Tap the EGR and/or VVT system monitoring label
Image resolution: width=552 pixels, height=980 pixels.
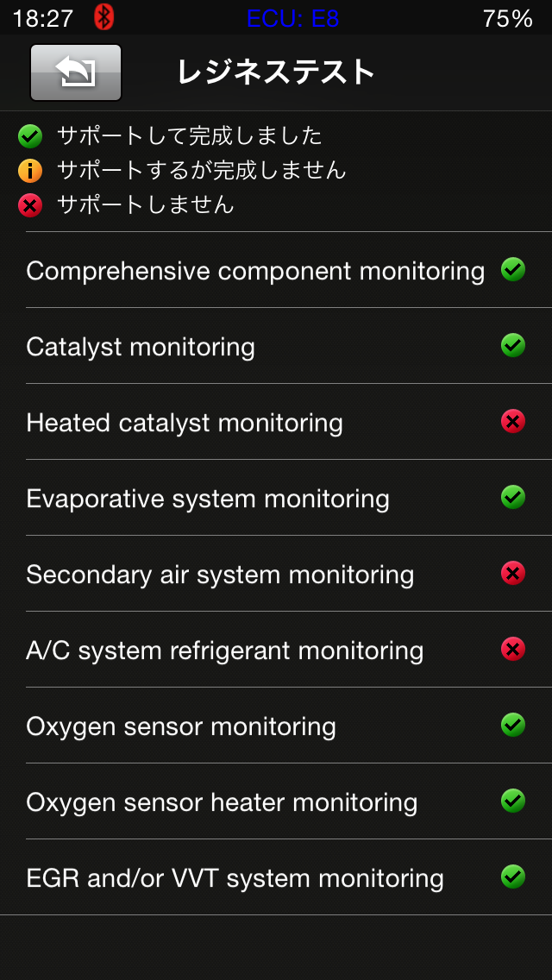click(x=235, y=878)
